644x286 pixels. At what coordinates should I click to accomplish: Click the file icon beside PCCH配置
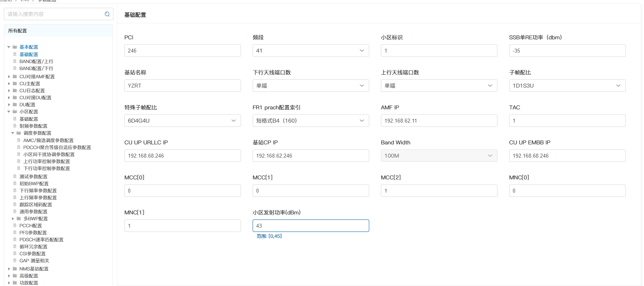[x=15, y=226]
